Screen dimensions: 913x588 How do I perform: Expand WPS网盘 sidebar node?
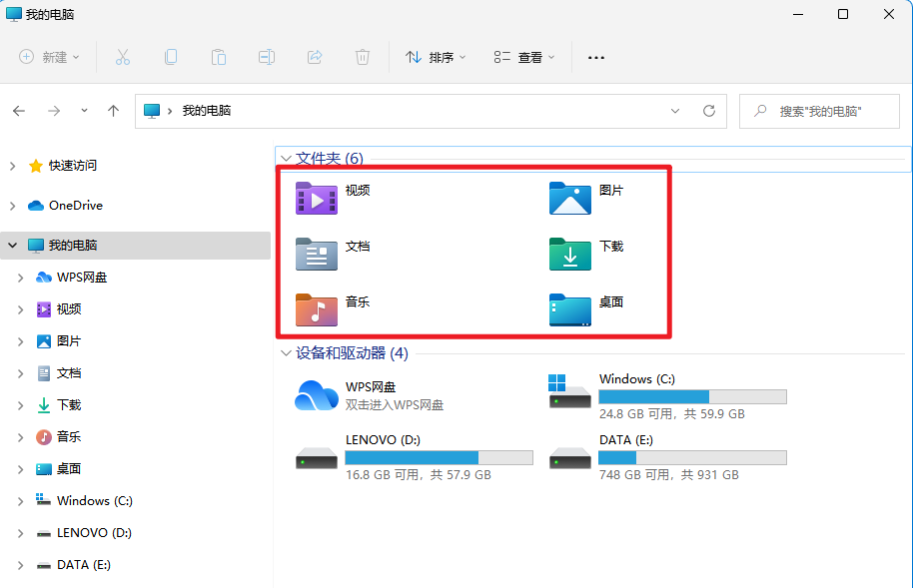pyautogui.click(x=21, y=278)
